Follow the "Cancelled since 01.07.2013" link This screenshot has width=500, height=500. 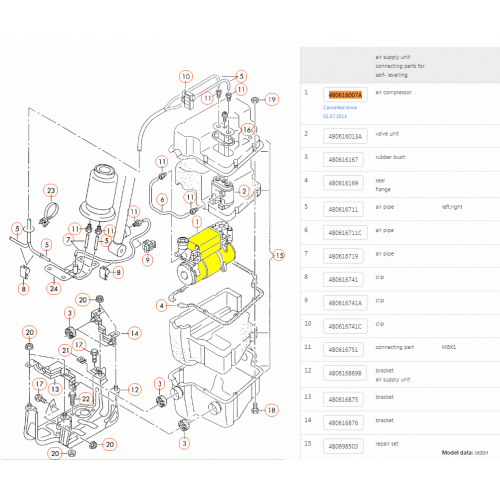tap(340, 112)
